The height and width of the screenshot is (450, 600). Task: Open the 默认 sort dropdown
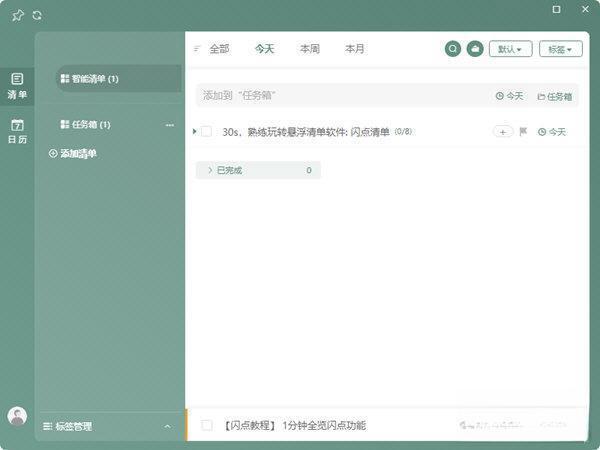click(x=510, y=49)
